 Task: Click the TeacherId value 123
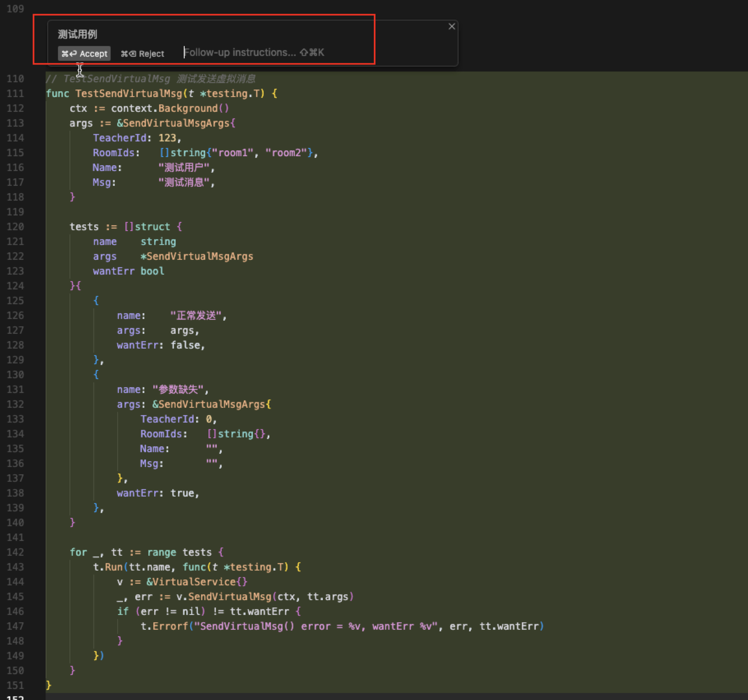(x=167, y=138)
